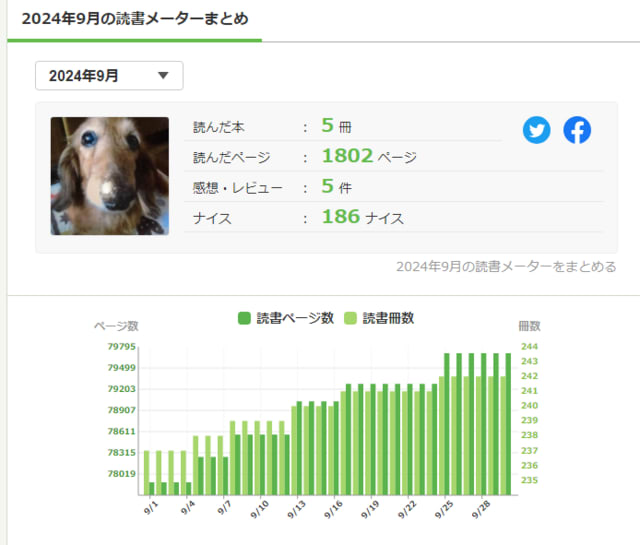640x545 pixels.
Task: Click the 240 right-axis value
Action: click(x=529, y=406)
